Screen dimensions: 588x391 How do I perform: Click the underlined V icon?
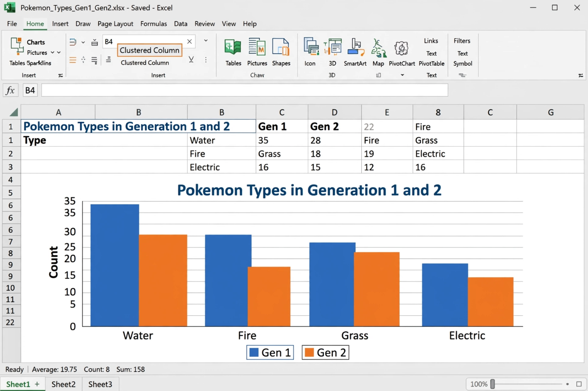191,60
